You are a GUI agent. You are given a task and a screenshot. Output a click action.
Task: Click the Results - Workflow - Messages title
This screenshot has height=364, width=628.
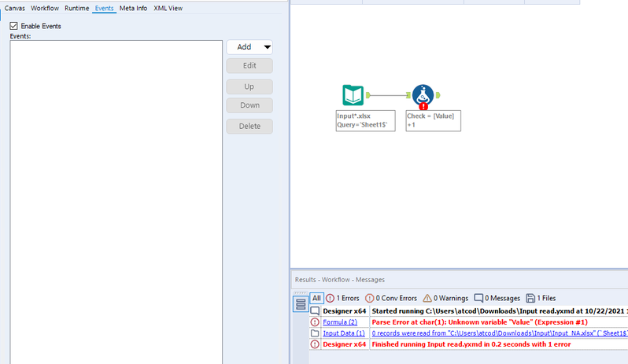pos(340,280)
